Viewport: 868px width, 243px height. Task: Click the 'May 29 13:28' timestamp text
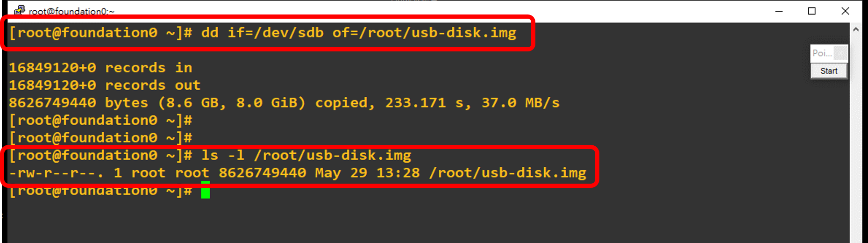367,173
